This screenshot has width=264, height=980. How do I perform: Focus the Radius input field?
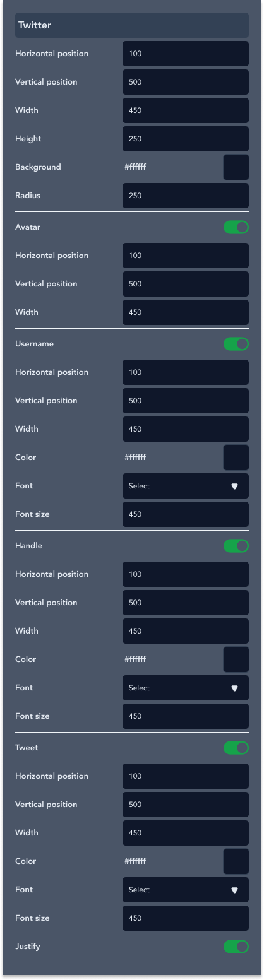[x=186, y=196]
